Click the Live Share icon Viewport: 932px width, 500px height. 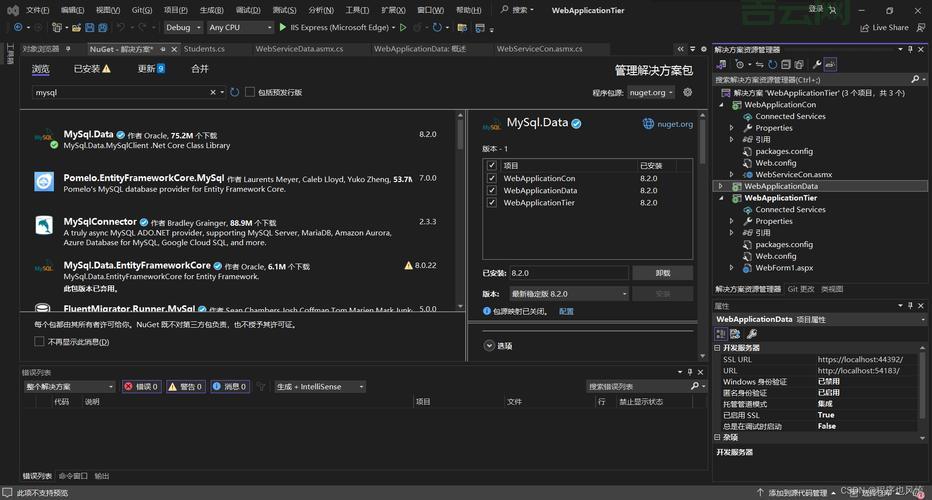[x=865, y=28]
